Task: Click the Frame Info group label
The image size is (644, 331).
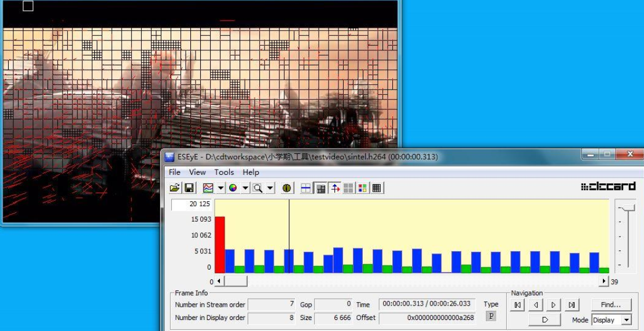Action: tap(192, 293)
